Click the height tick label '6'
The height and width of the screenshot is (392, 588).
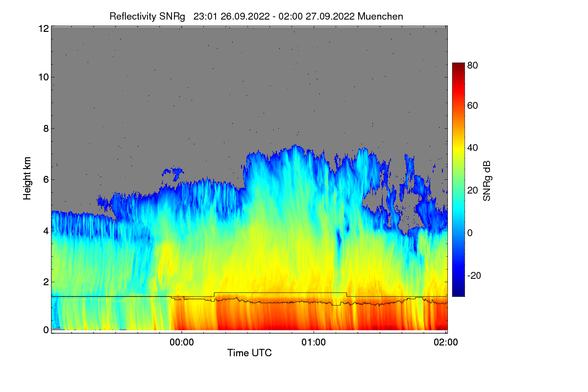pos(46,179)
